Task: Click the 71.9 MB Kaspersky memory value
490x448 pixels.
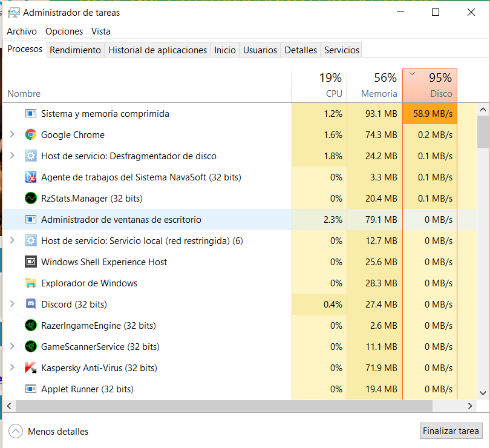Action: point(381,367)
